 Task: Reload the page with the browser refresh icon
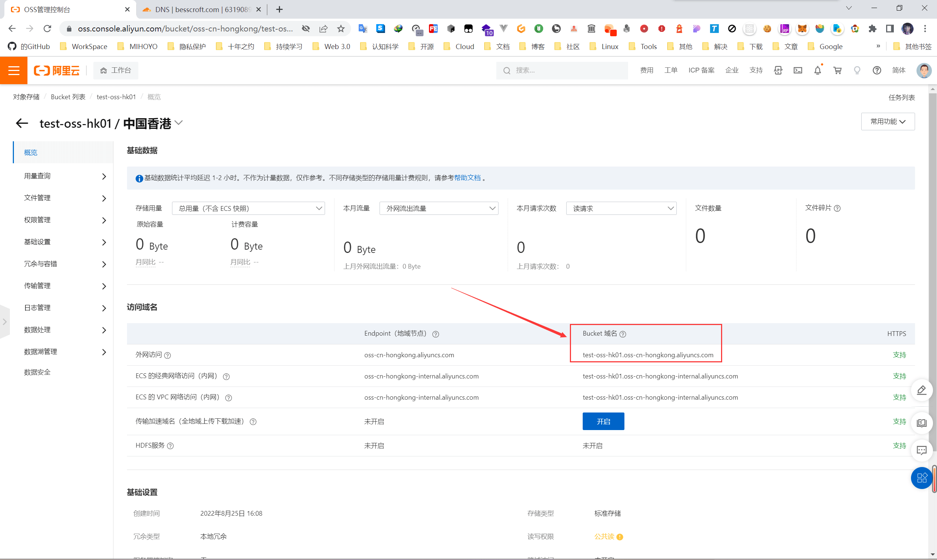tap(47, 29)
